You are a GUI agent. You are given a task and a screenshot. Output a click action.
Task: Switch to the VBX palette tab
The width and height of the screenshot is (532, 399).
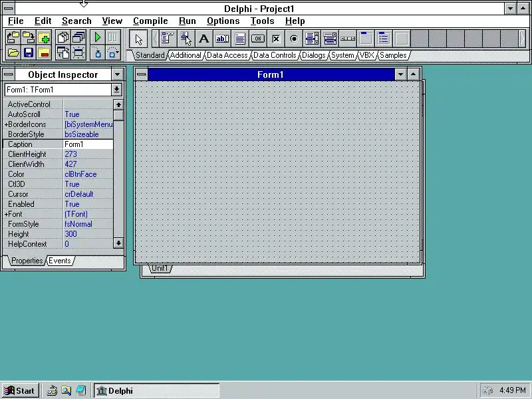point(366,55)
